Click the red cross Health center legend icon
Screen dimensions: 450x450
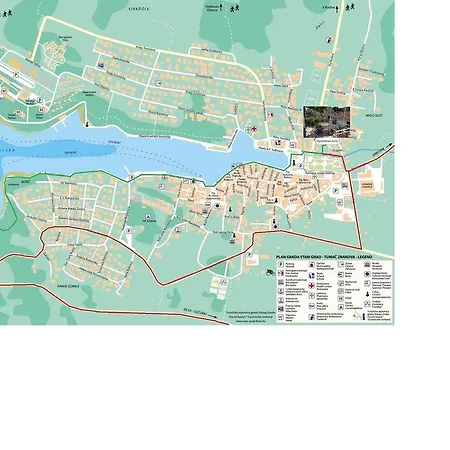coord(312,286)
